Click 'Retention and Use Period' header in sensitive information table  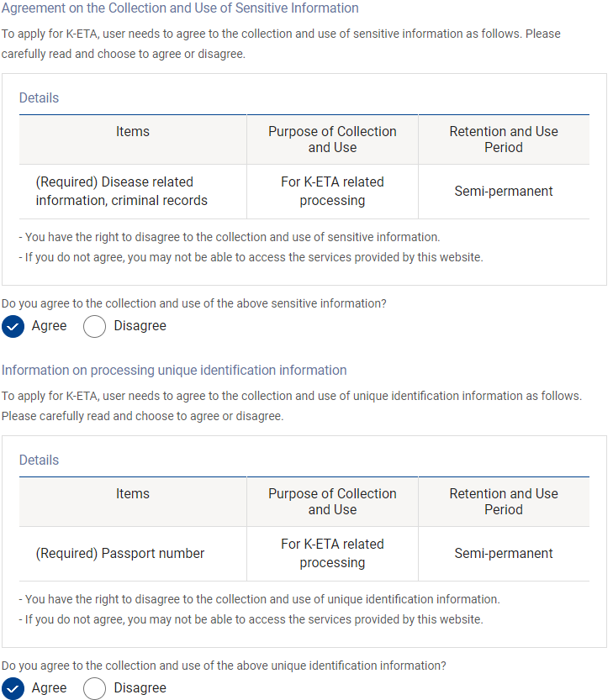point(504,139)
